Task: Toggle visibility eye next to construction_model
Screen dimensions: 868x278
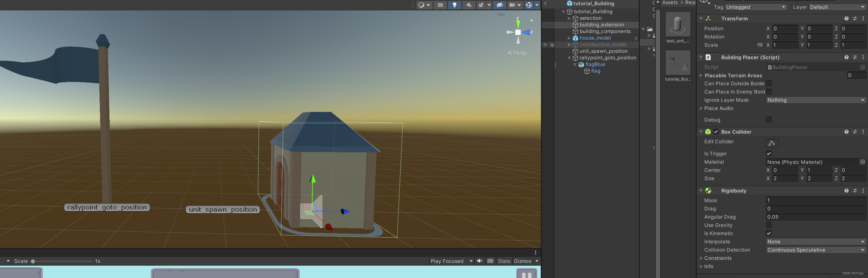Action: point(545,44)
